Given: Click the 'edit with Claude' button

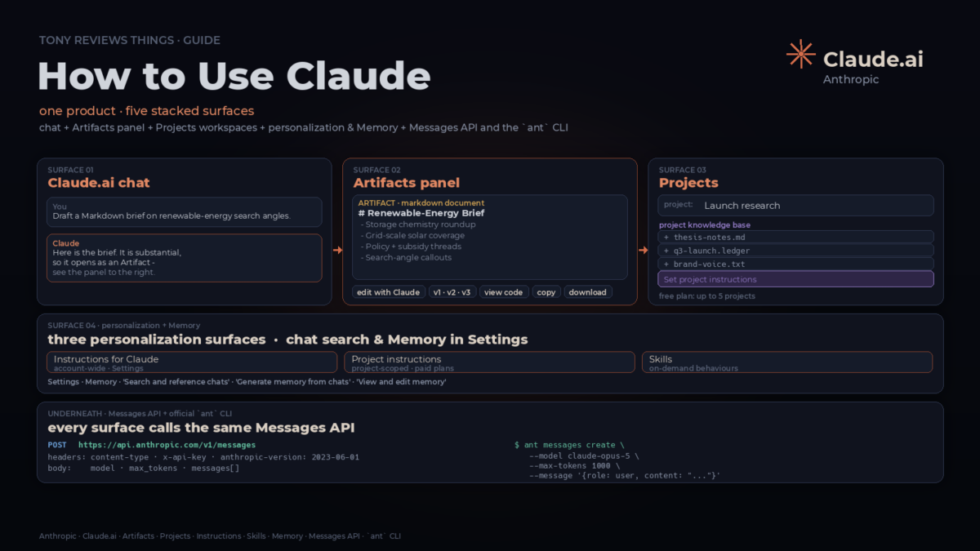Looking at the screenshot, I should click(x=389, y=292).
